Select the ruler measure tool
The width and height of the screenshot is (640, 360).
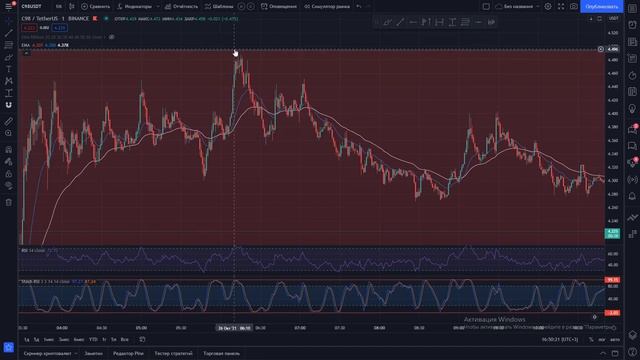(9, 121)
